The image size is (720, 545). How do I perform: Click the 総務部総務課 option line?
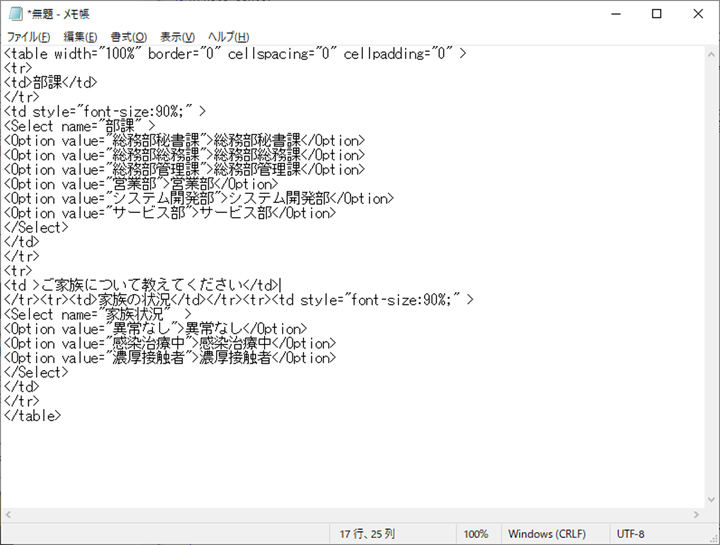point(184,155)
